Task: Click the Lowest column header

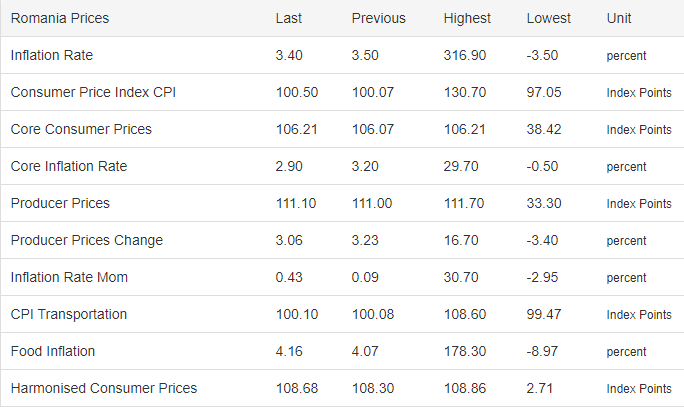Action: point(549,19)
